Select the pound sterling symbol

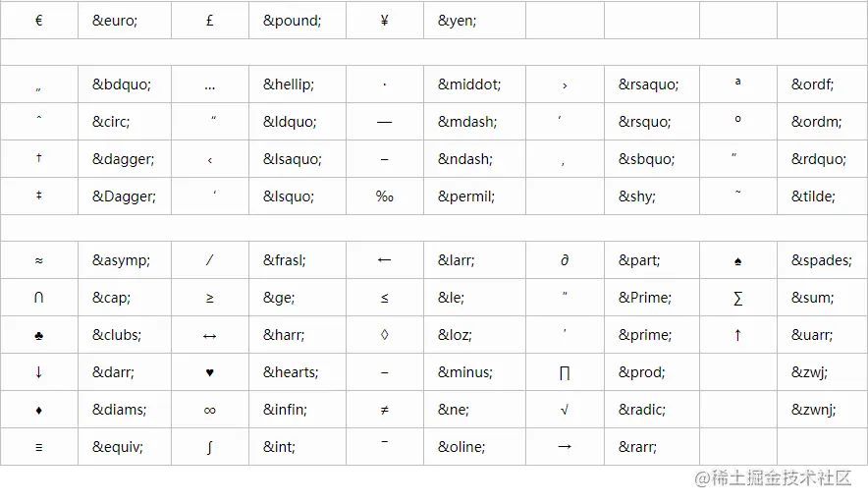[x=210, y=20]
